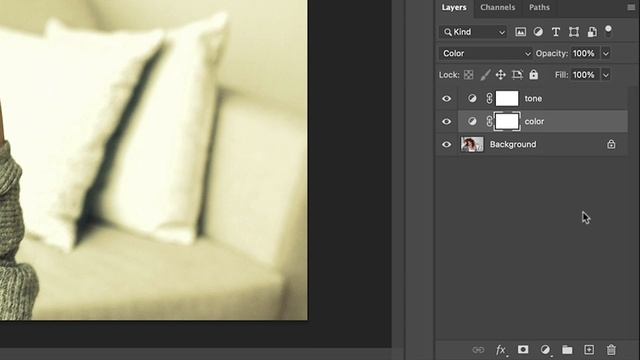
Task: Prevent auto-nesting into artboards lock
Action: coord(517,75)
